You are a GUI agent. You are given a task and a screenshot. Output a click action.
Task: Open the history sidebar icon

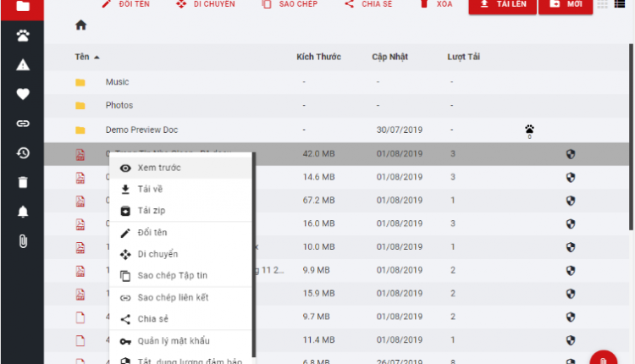click(x=23, y=152)
